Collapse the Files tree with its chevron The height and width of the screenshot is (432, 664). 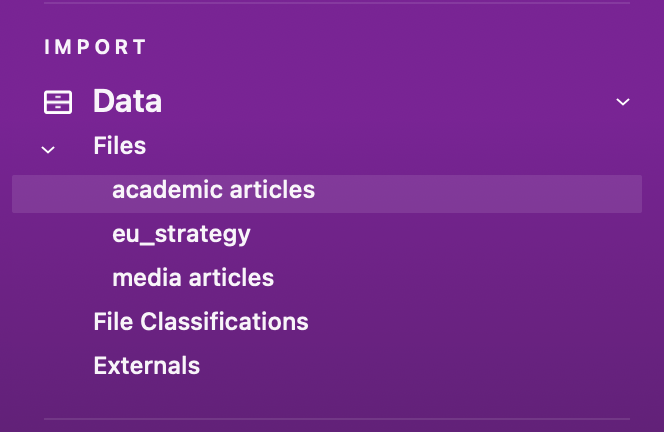48,150
